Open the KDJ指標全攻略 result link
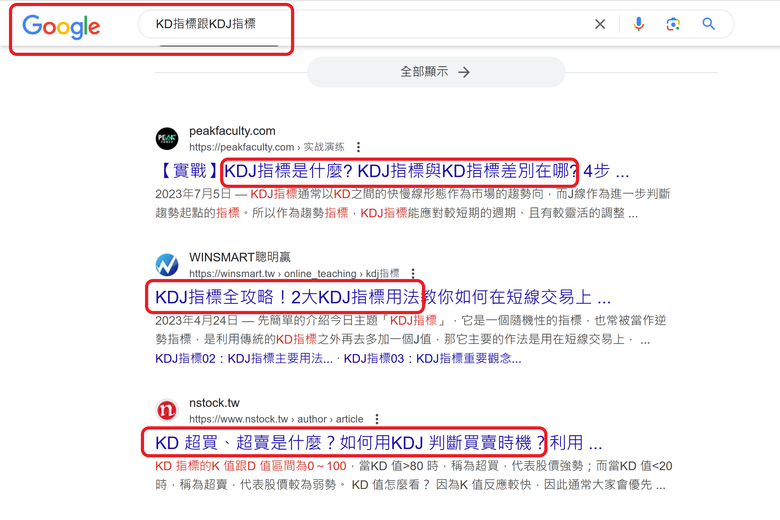 (383, 298)
